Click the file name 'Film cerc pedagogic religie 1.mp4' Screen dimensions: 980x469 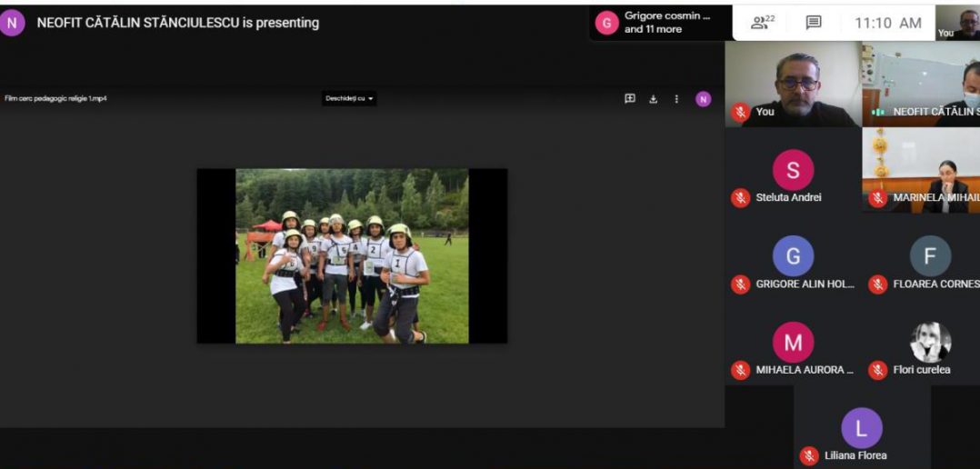click(x=55, y=98)
